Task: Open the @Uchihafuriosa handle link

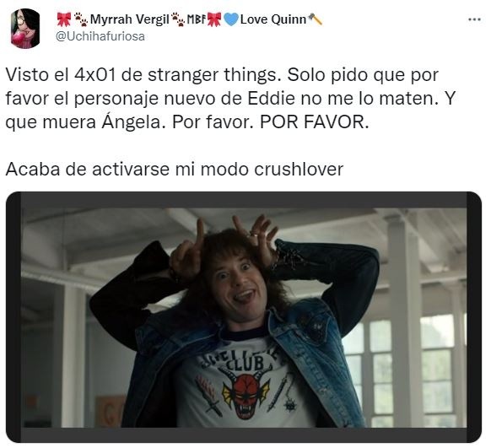Action: point(100,36)
